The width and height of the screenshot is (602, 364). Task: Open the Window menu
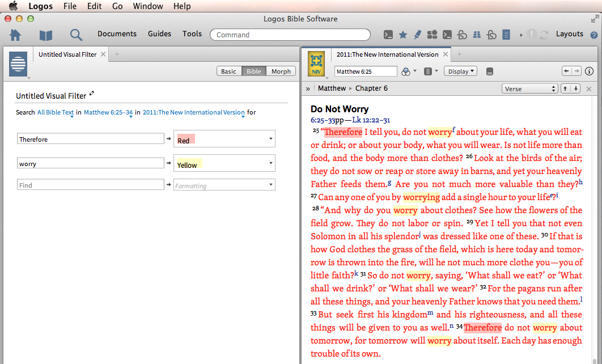pyautogui.click(x=148, y=6)
